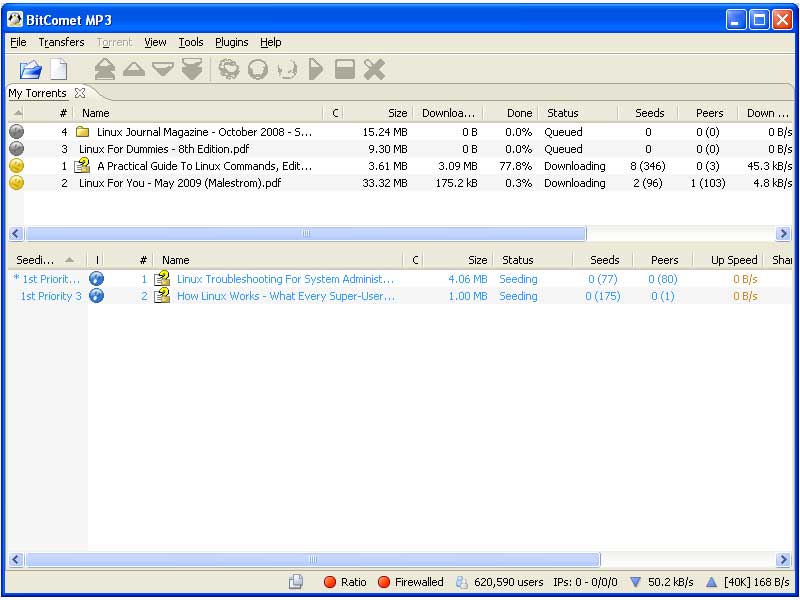Screen dimensions: 800x600
Task: Open the Plugins menu
Action: pos(231,42)
